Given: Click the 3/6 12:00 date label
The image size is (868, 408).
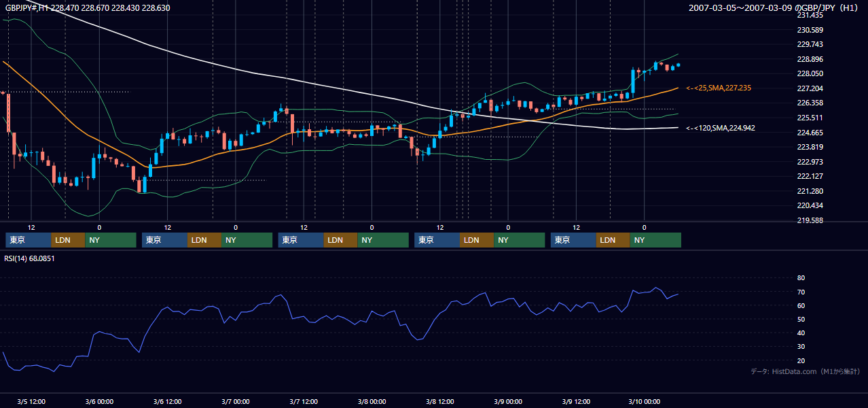Looking at the screenshot, I should [x=167, y=402].
